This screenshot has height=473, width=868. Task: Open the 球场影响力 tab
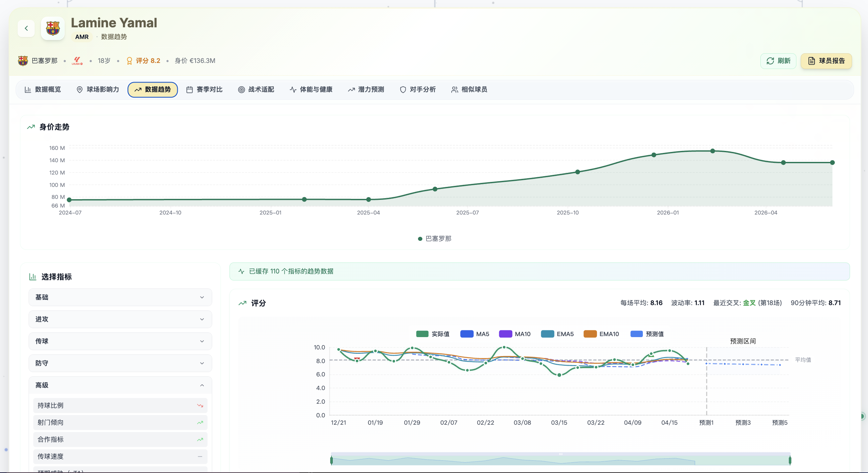(97, 90)
